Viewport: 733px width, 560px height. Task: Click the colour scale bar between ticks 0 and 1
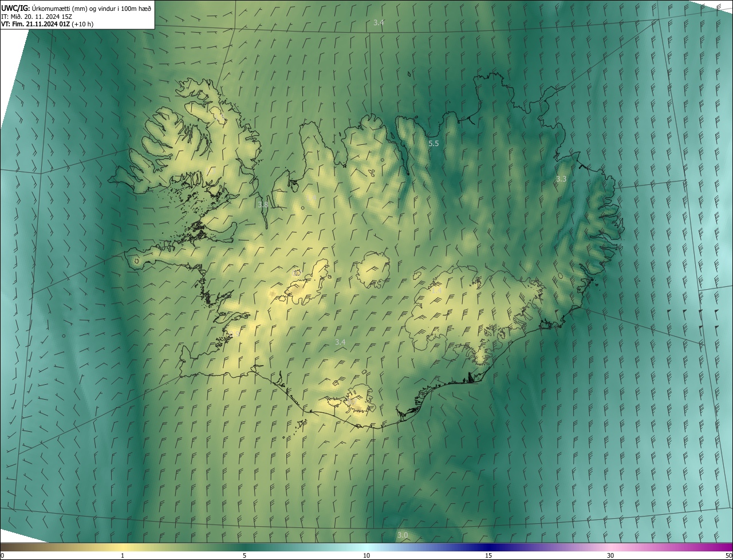coord(61,547)
